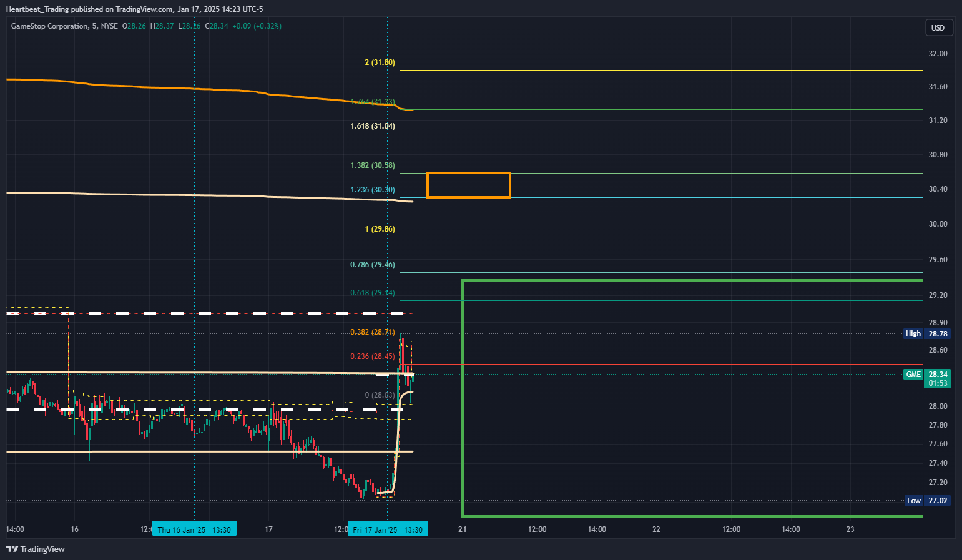This screenshot has height=560, width=962.
Task: Click the 30.40 price axis label
Action: coord(938,189)
